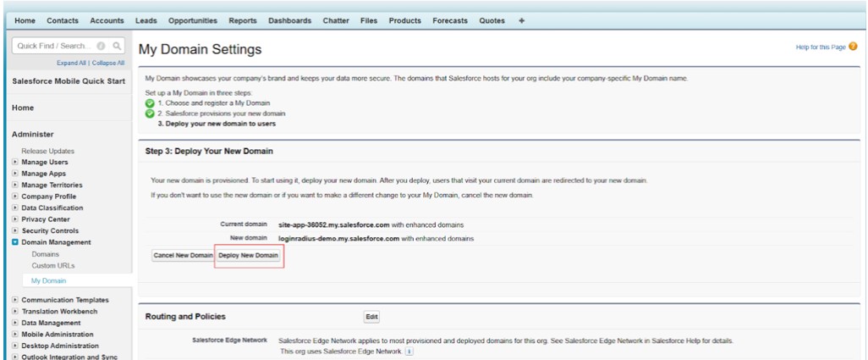Click the Expand All link
Screen dimensions: 868x360
71,63
